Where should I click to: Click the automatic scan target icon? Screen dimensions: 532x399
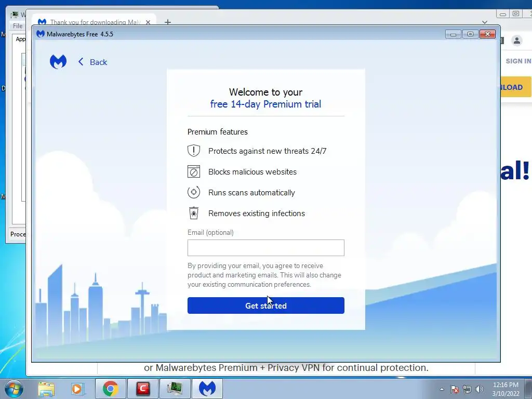pyautogui.click(x=194, y=192)
